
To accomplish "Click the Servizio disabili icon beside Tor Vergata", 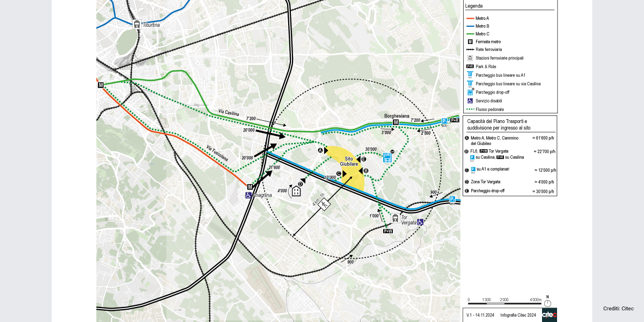I will (x=420, y=221).
